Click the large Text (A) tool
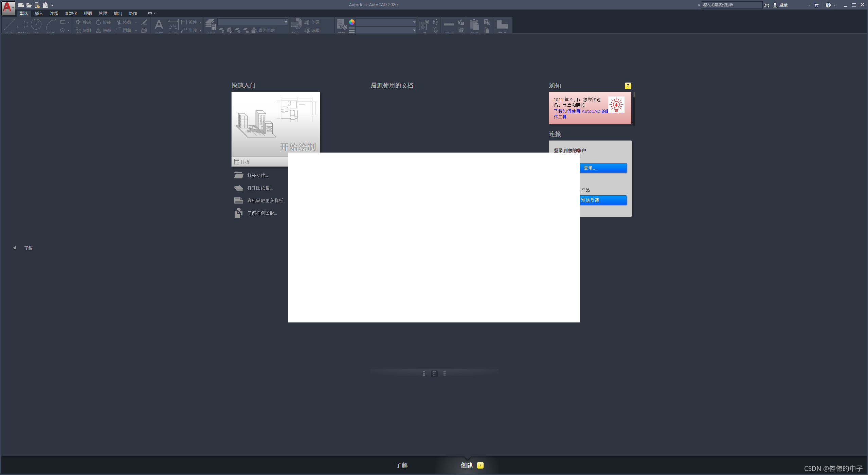Image resolution: width=868 pixels, height=475 pixels. [x=159, y=25]
